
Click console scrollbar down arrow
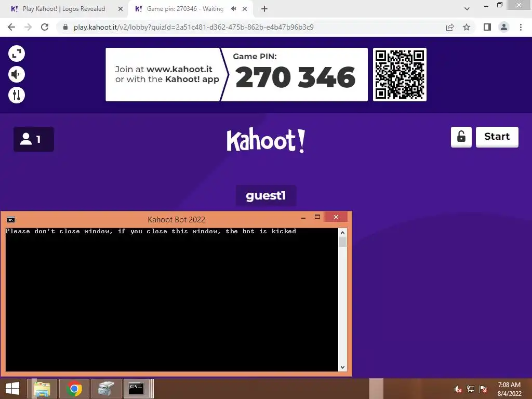click(343, 367)
